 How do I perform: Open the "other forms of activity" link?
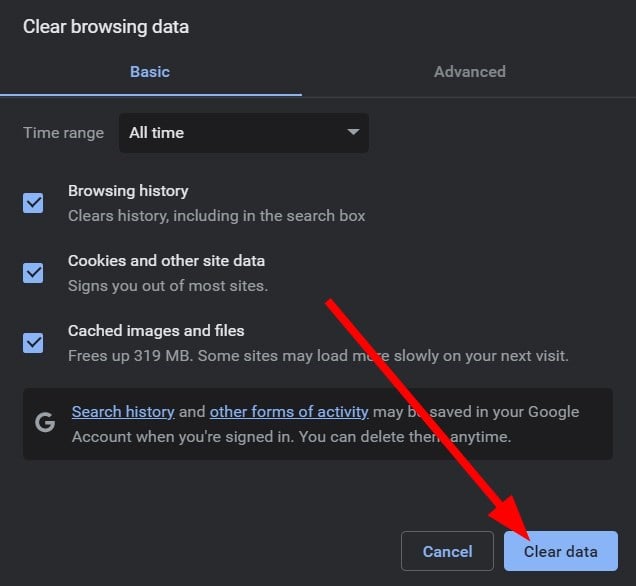pos(289,412)
